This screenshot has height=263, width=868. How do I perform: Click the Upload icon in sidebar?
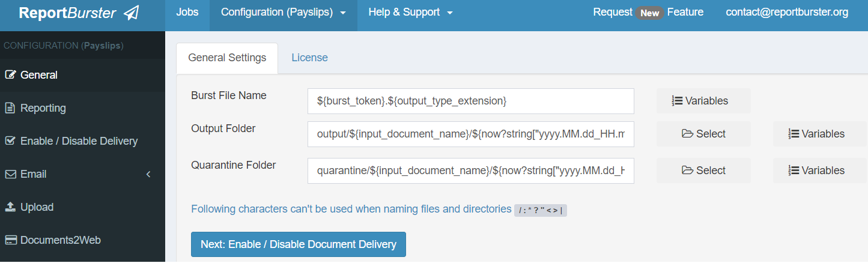(x=10, y=207)
